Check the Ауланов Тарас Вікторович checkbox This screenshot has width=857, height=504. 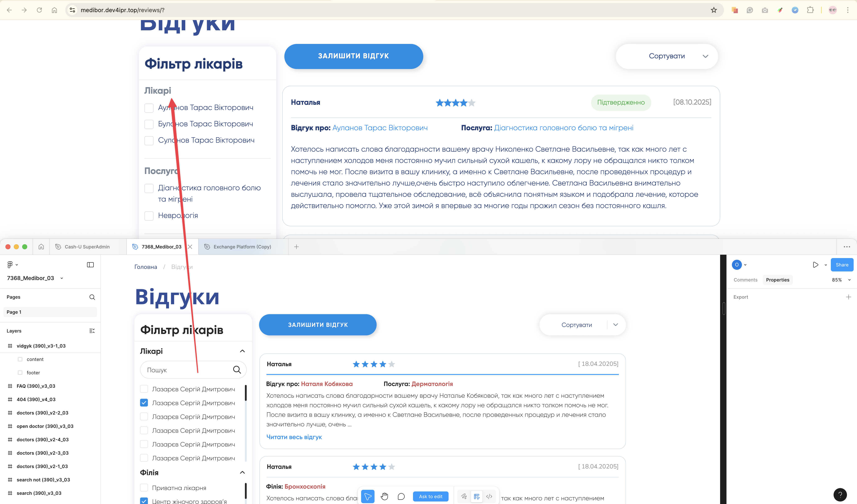[x=149, y=108]
